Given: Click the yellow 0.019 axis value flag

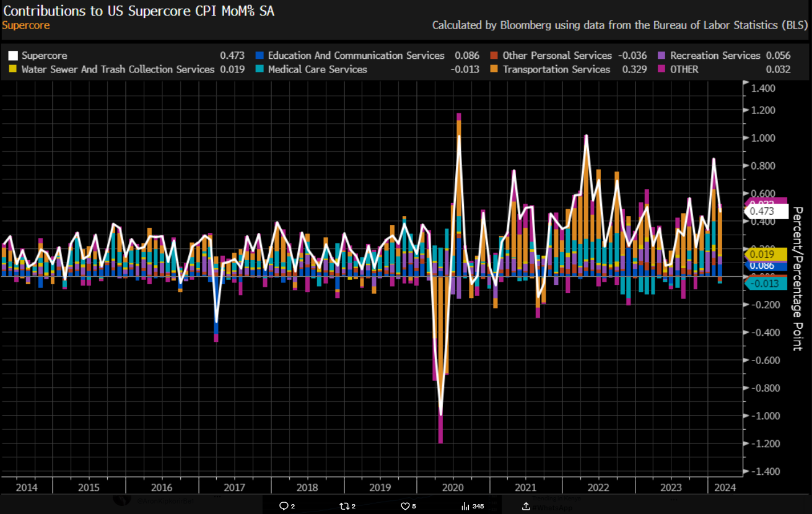Looking at the screenshot, I should [x=766, y=254].
